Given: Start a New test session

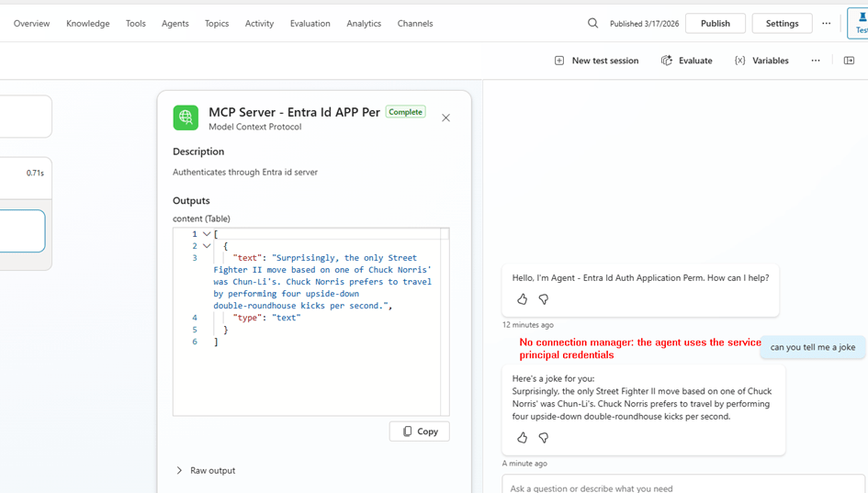Looking at the screenshot, I should tap(596, 61).
